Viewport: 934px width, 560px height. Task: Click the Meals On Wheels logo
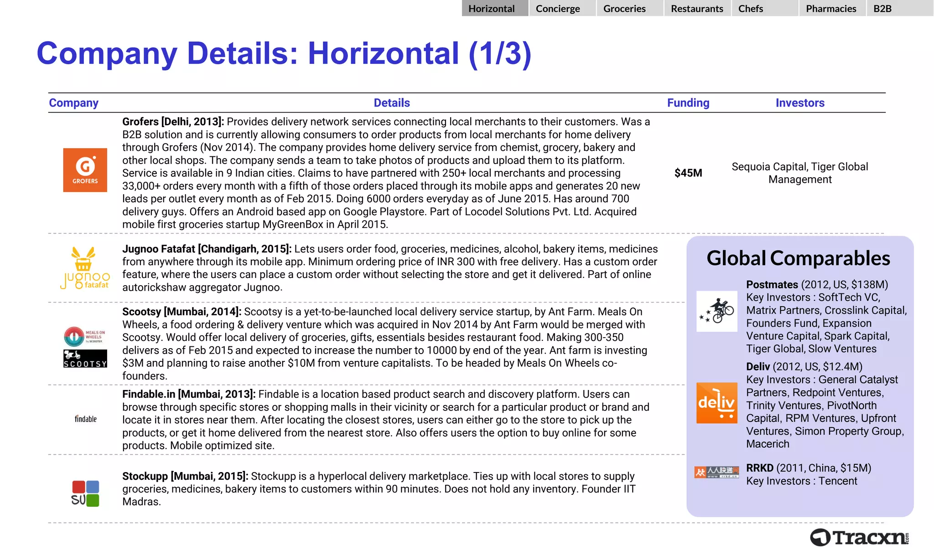pos(85,336)
